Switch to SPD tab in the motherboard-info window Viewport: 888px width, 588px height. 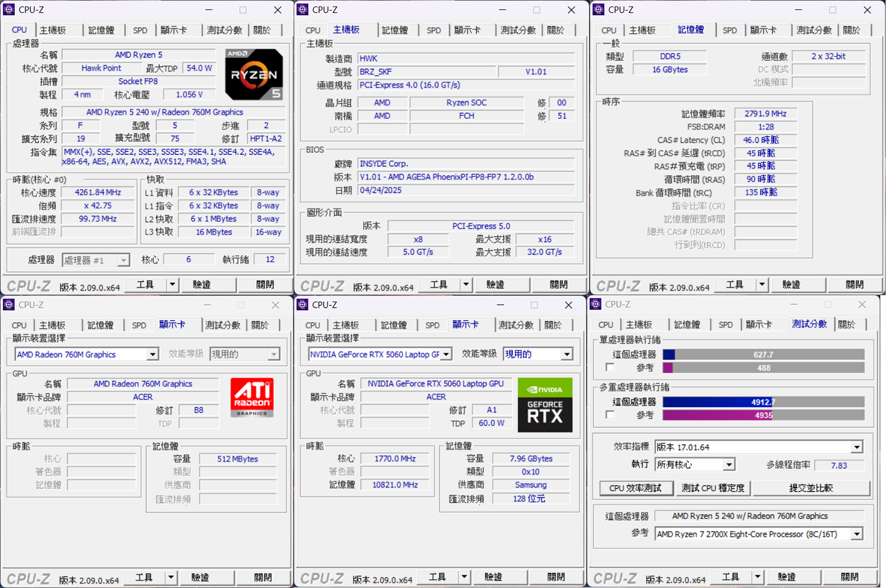(434, 30)
